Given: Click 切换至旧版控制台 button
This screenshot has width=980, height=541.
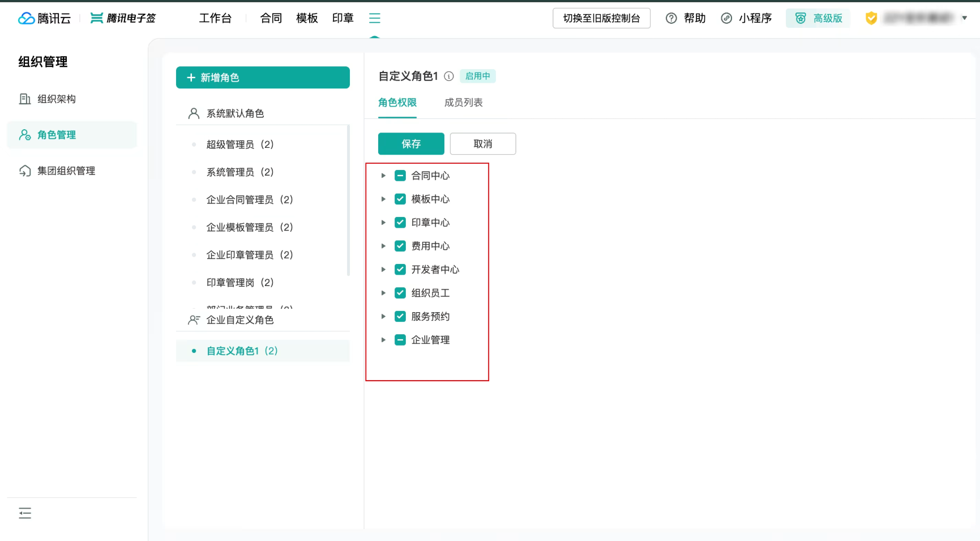Looking at the screenshot, I should 601,18.
